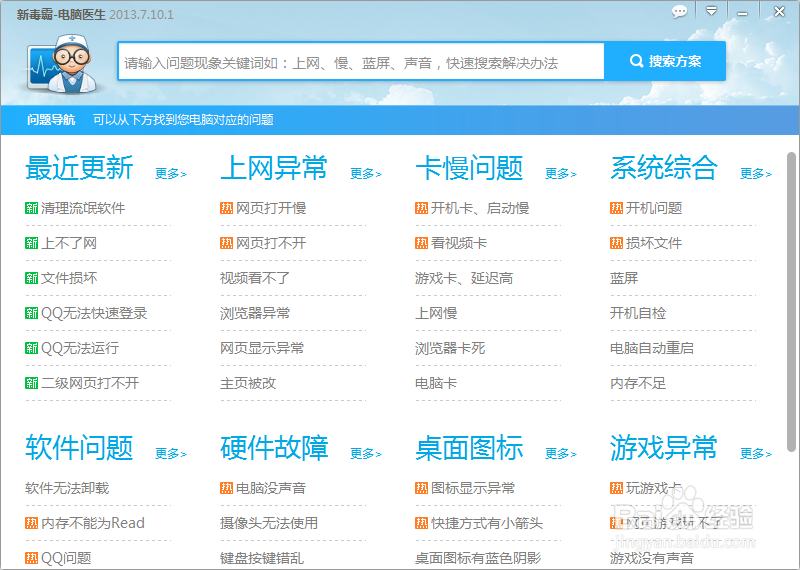Open 更多 next to 桌面图标
Screen dimensions: 800x570
point(561,454)
